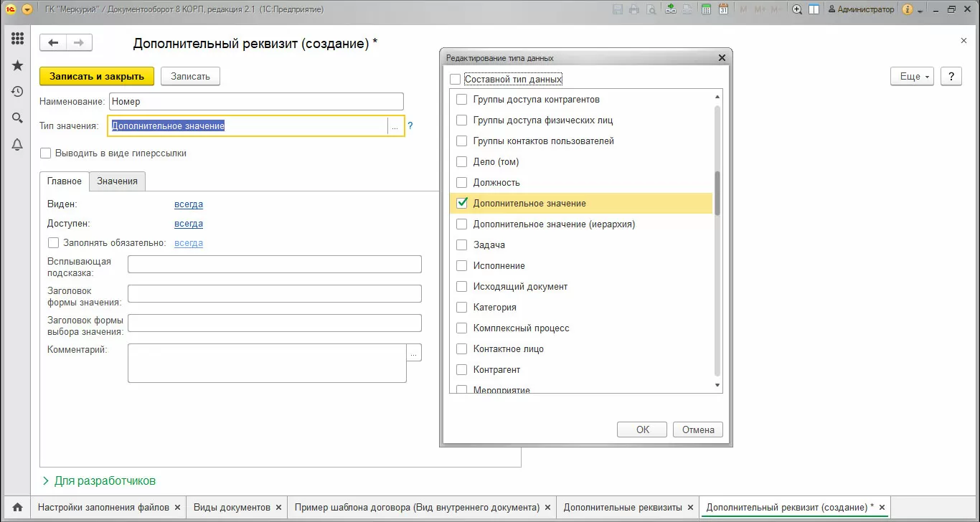Switch to the Главное tab

[65, 181]
